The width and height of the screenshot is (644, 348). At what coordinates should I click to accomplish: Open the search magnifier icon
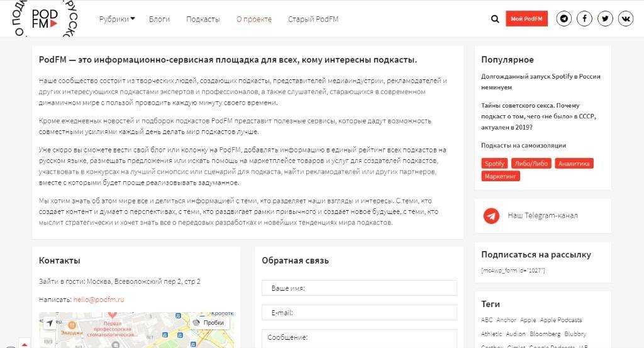(x=495, y=19)
